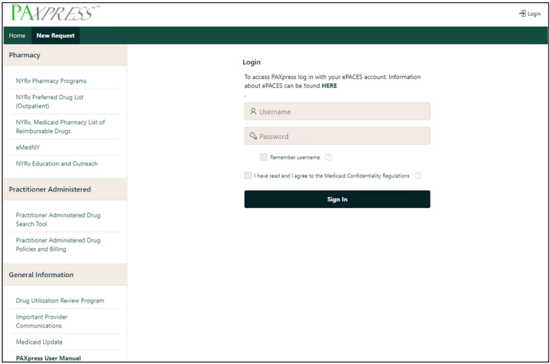Open Practitioner Administered Drug Search Tool
Image resolution: width=550 pixels, height=364 pixels.
point(58,220)
